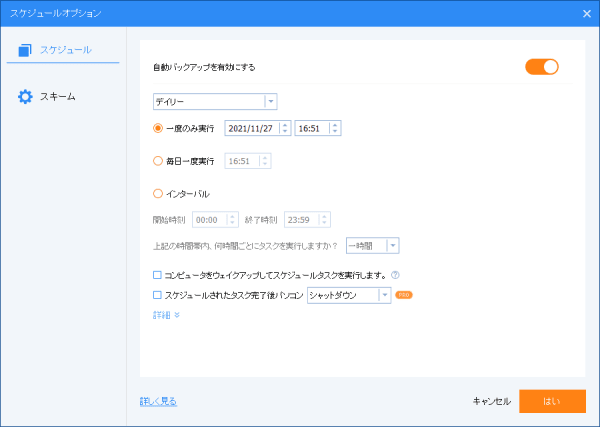The width and height of the screenshot is (600, 427).
Task: Click the date stepper arrows beside 2021/11/27
Action: (x=285, y=128)
